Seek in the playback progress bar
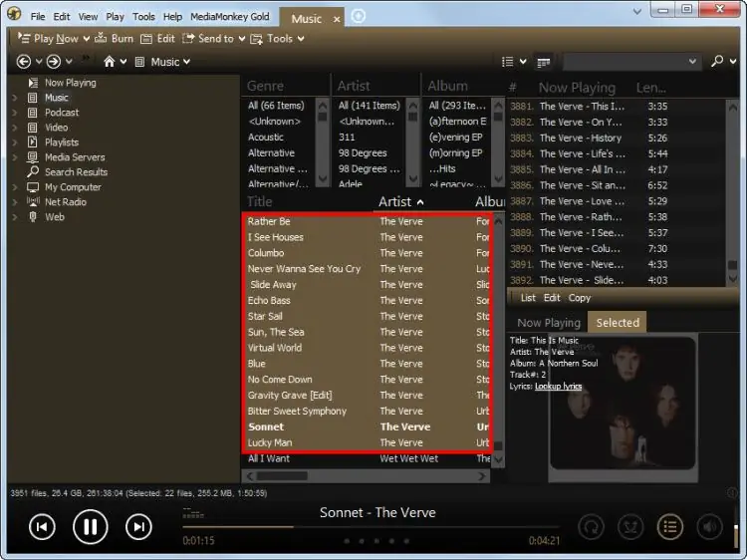Screen dimensions: 747x560 click(371, 527)
